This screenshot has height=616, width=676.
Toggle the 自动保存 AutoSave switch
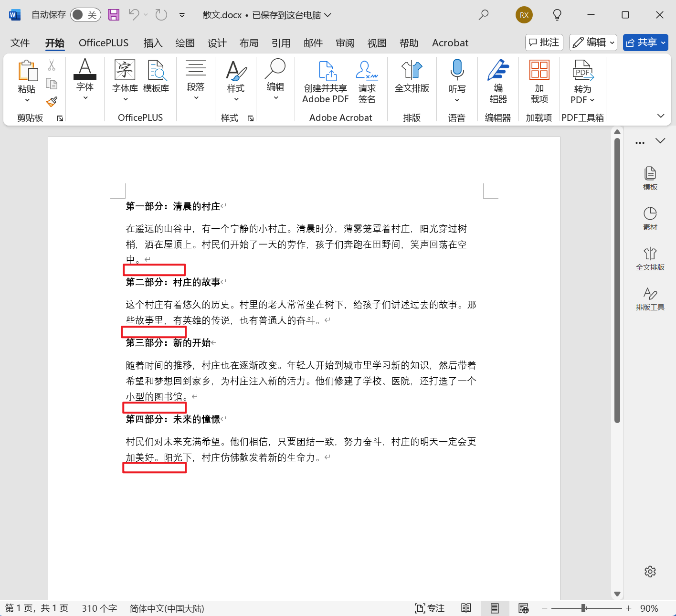(85, 15)
